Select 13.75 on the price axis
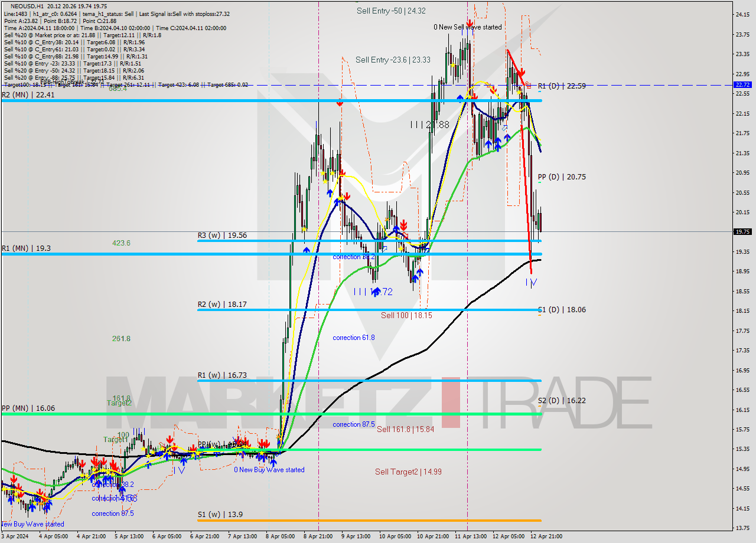 [742, 528]
